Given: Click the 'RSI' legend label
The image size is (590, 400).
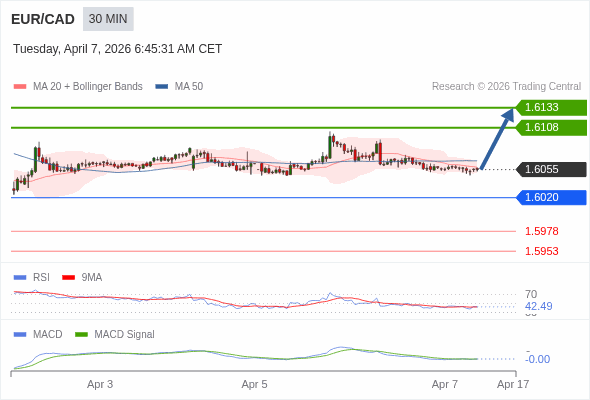Looking at the screenshot, I should 41,278.
